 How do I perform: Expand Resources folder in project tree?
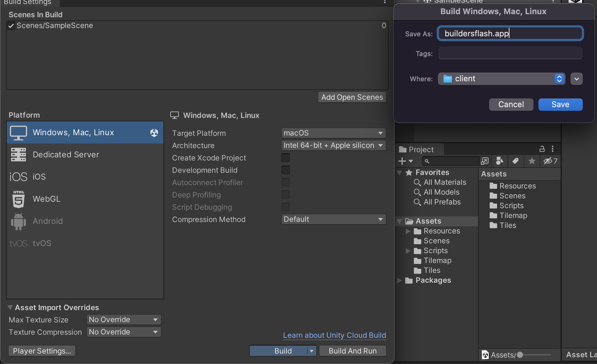[408, 231]
